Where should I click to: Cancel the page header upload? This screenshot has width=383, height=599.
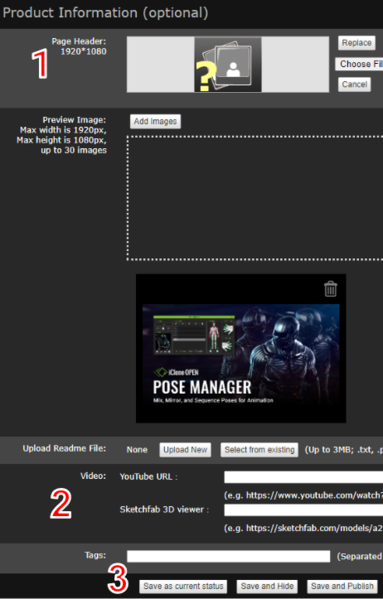coord(354,84)
